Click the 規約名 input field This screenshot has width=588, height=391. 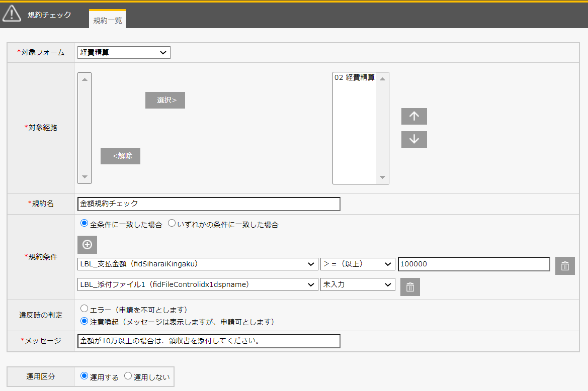coord(209,204)
